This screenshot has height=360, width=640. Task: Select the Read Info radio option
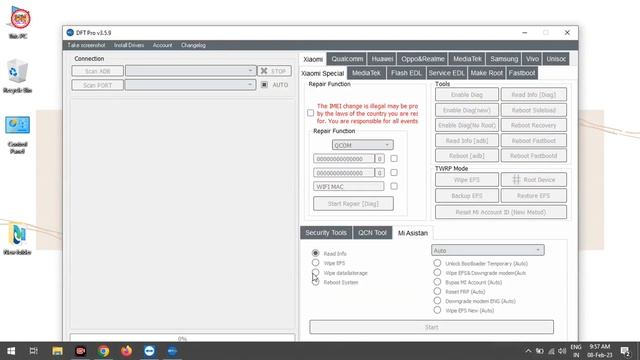(x=316, y=253)
